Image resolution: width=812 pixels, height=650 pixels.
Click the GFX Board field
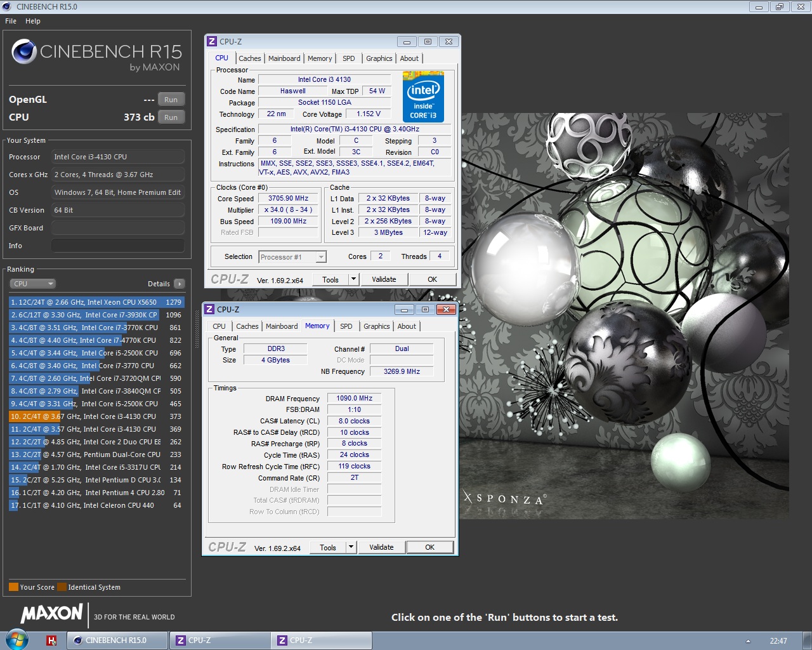pos(118,228)
